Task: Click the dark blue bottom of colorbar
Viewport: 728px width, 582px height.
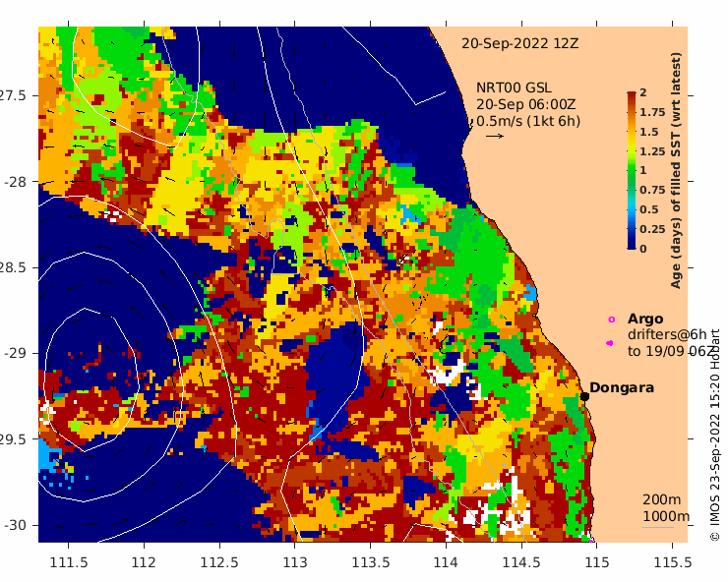Action: coord(632,245)
